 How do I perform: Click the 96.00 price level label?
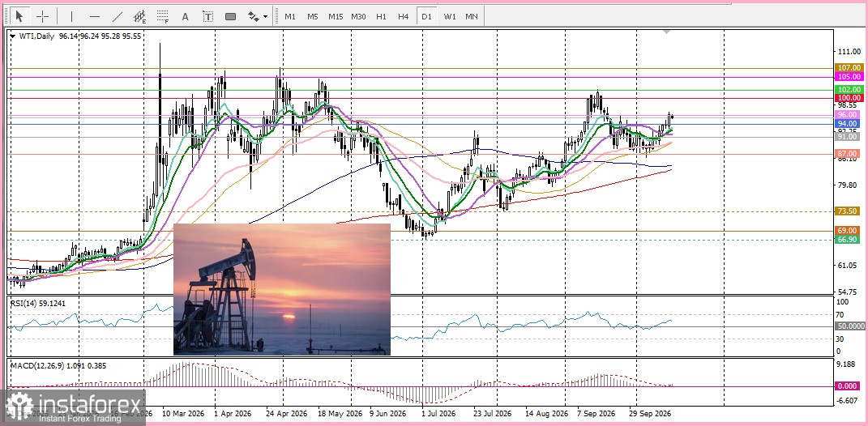pyautogui.click(x=849, y=114)
